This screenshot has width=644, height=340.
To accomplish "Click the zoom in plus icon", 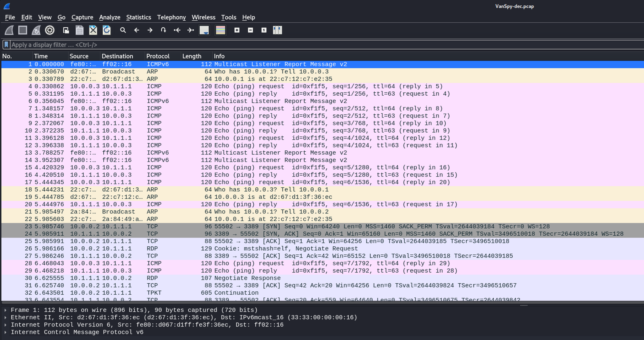I will click(237, 30).
